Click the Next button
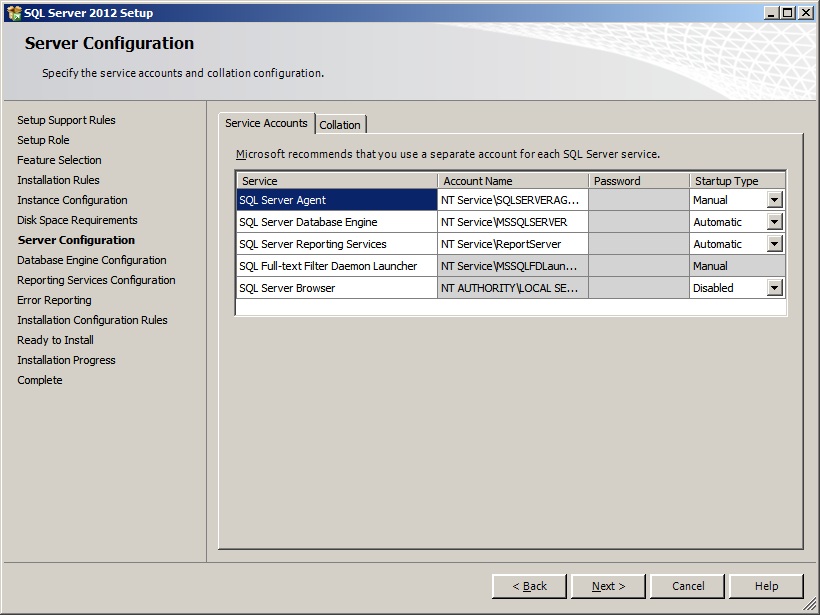820x615 pixels. coord(608,586)
